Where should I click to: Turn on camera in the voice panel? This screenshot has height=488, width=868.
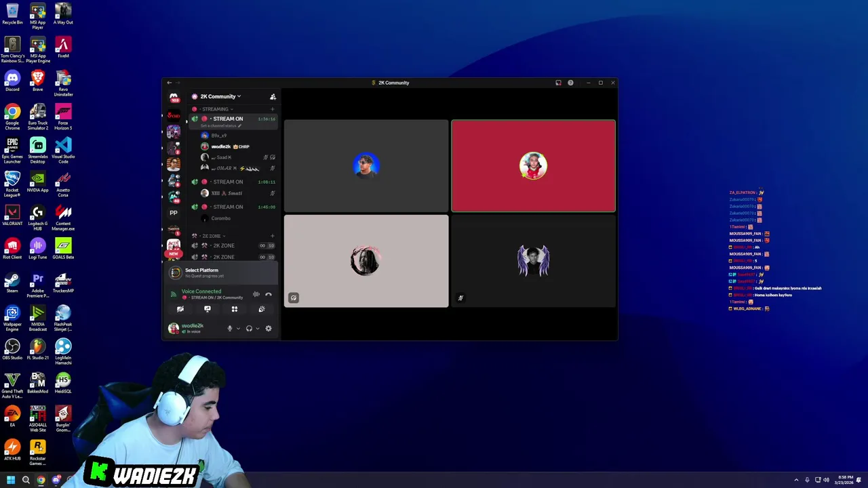180,309
